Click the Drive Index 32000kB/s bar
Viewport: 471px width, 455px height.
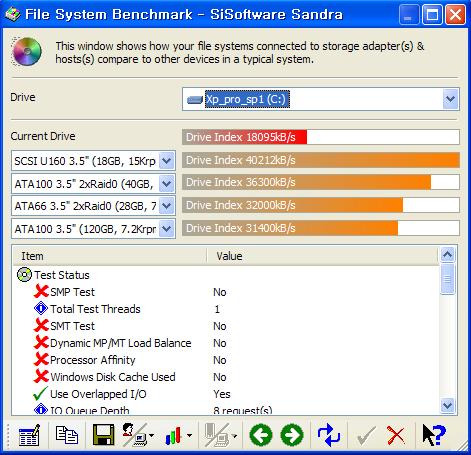(321, 205)
